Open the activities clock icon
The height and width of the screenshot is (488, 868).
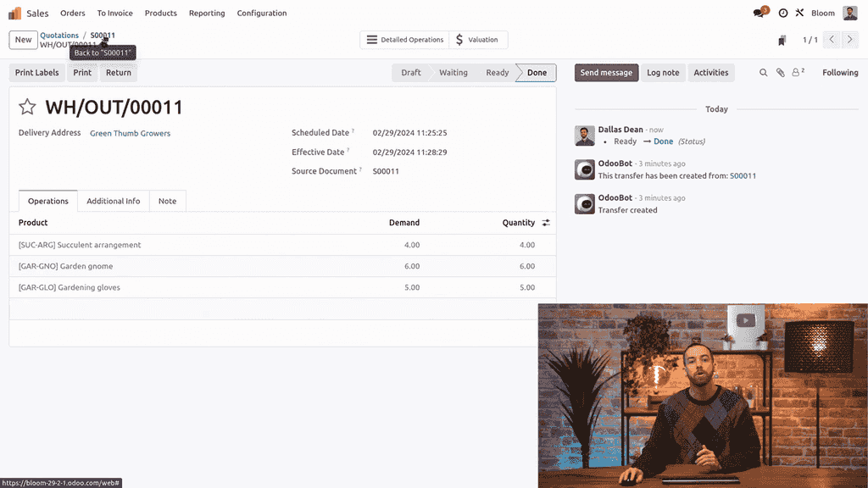click(782, 13)
